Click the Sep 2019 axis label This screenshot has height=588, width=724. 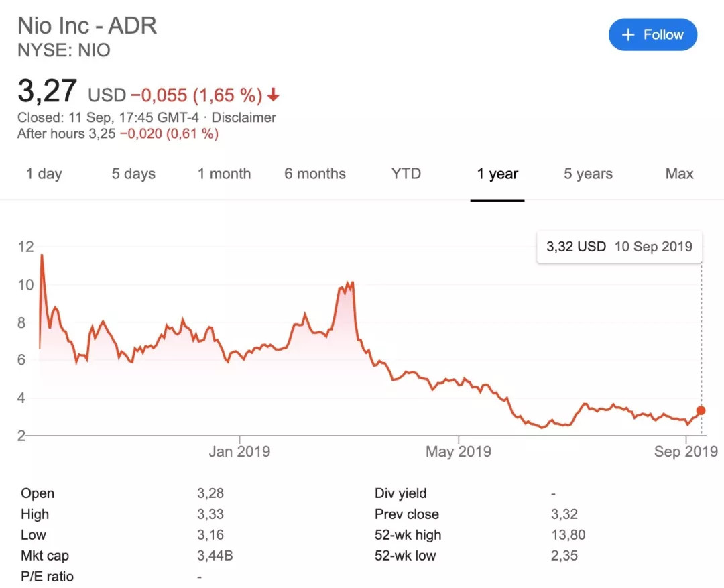[686, 451]
